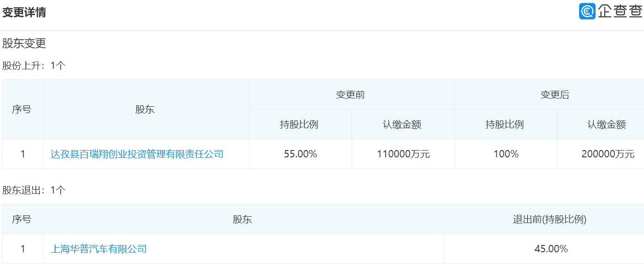Click the 股东退出：1个 label
This screenshot has height=265, width=644.
(34, 190)
